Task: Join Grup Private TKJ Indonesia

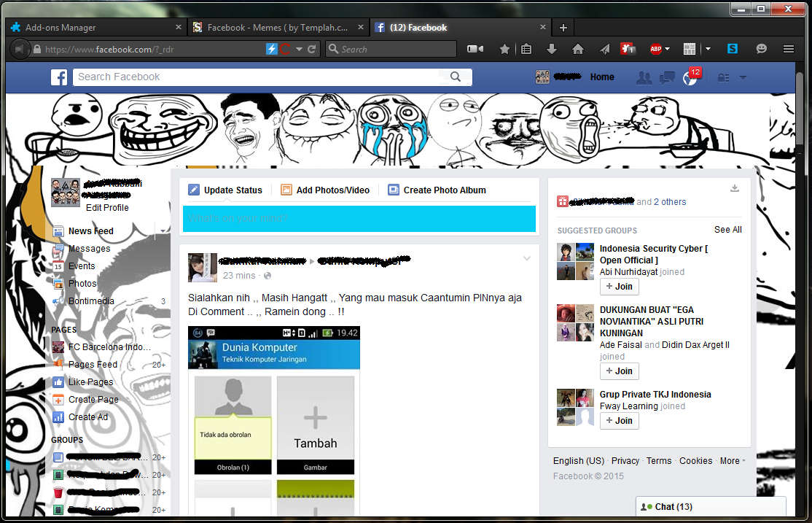Action: click(x=620, y=421)
